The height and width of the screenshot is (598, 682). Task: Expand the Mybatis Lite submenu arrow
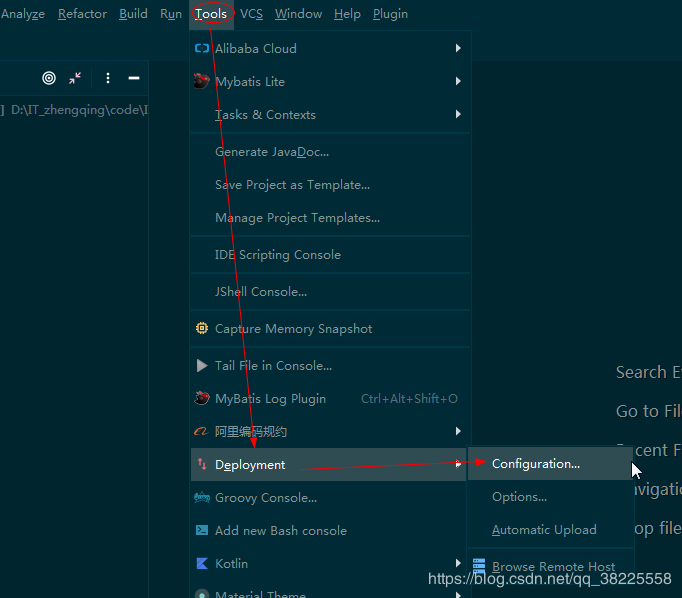(x=458, y=81)
